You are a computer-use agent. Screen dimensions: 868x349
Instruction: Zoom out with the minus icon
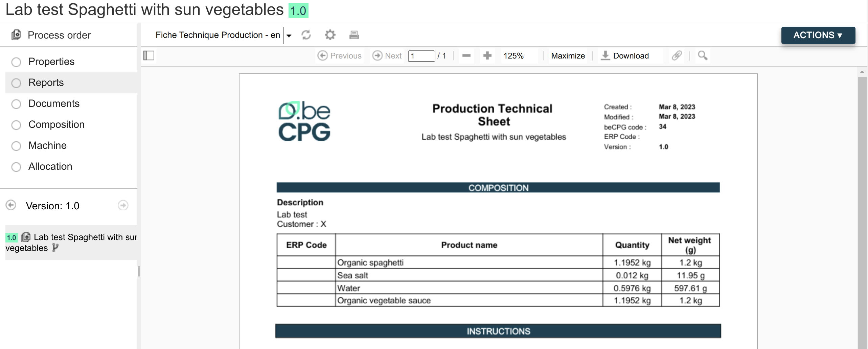(x=466, y=55)
